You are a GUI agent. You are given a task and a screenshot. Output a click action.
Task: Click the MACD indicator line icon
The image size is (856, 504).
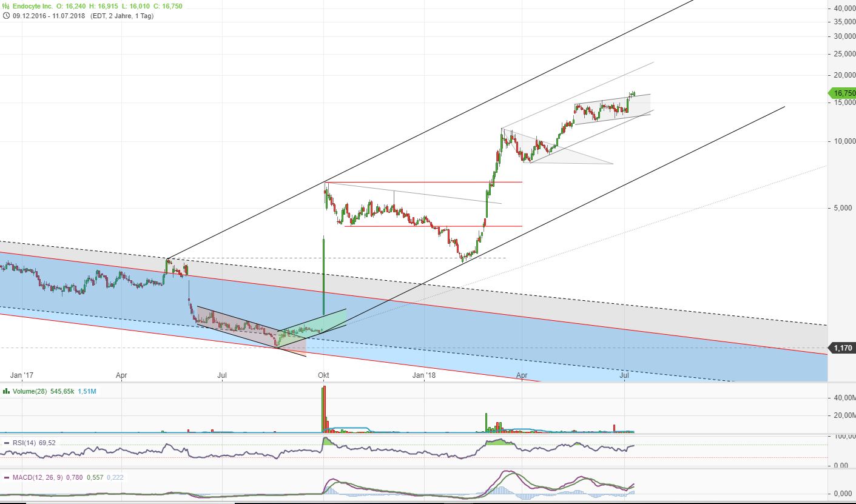tap(6, 478)
